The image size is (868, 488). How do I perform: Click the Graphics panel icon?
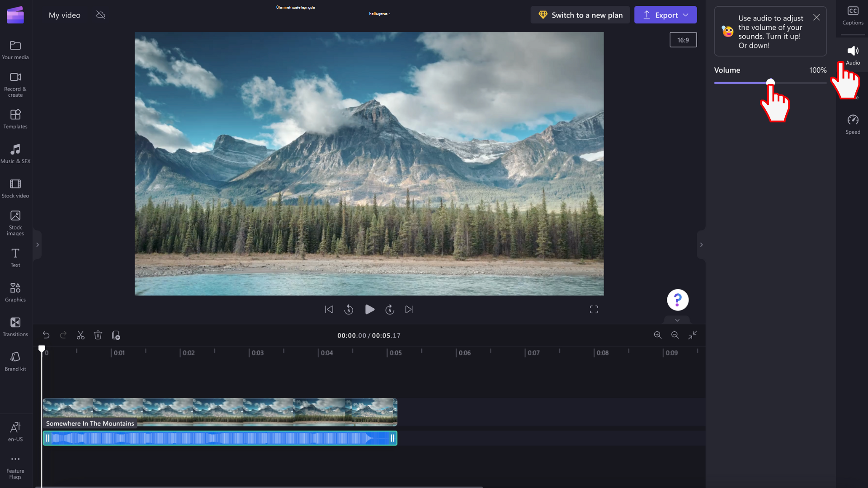(x=15, y=292)
